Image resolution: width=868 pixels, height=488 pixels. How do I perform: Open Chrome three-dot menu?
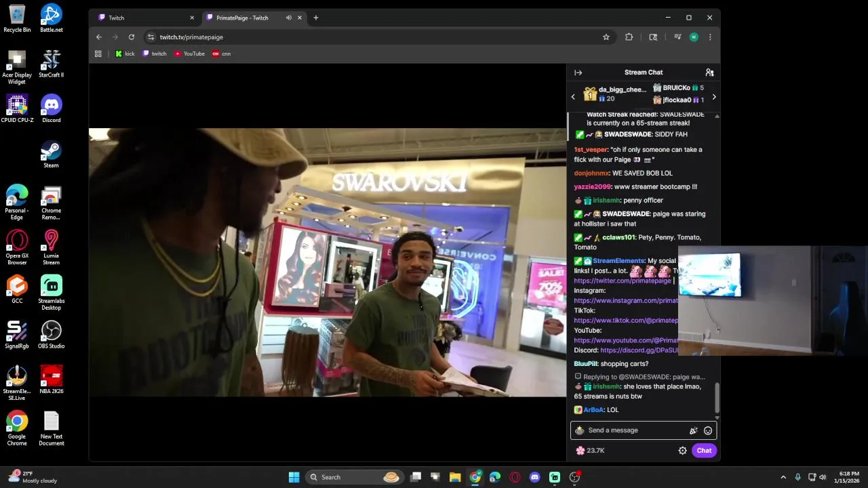[710, 37]
